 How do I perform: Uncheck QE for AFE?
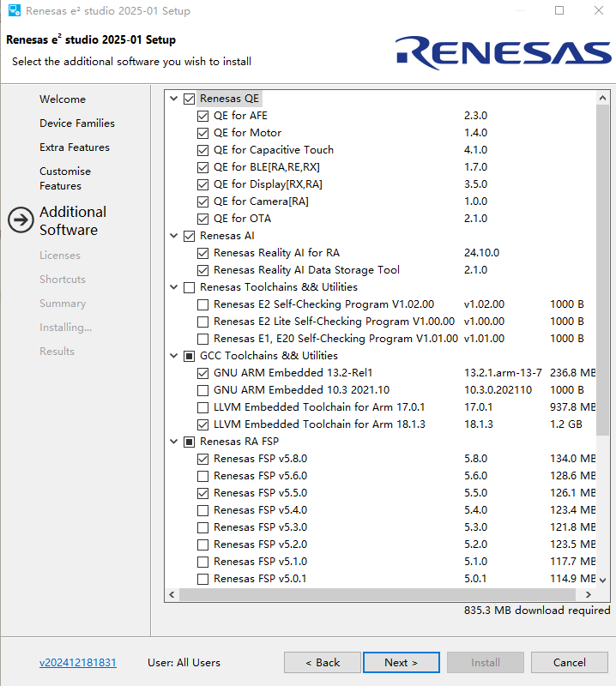pyautogui.click(x=202, y=116)
